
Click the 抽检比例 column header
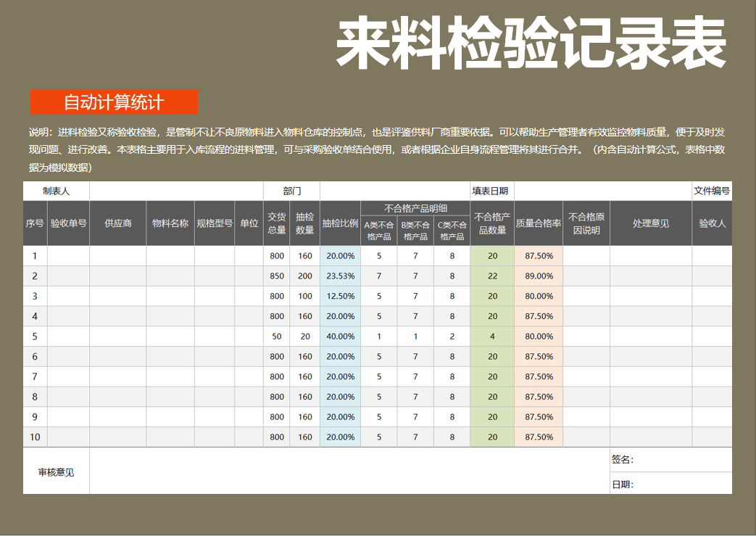coord(340,223)
